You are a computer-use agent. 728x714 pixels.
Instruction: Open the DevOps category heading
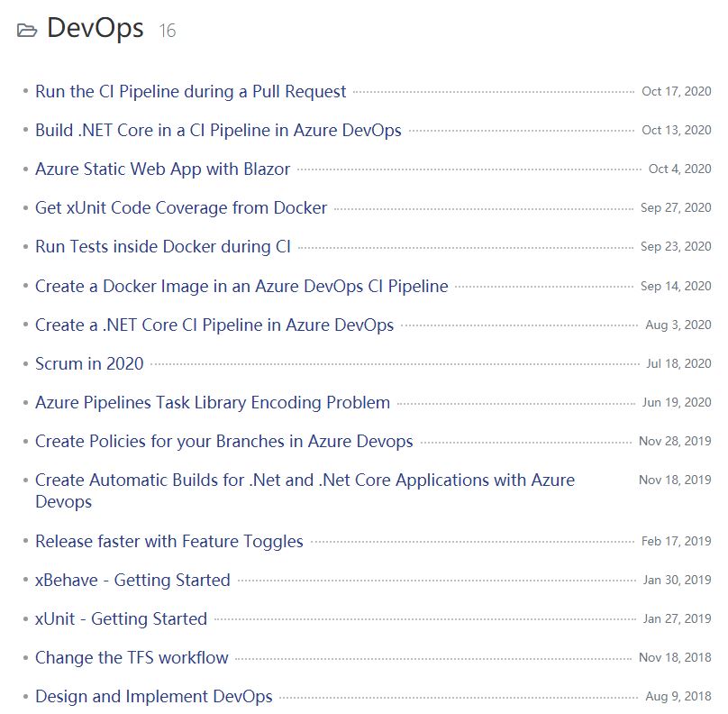pos(96,28)
